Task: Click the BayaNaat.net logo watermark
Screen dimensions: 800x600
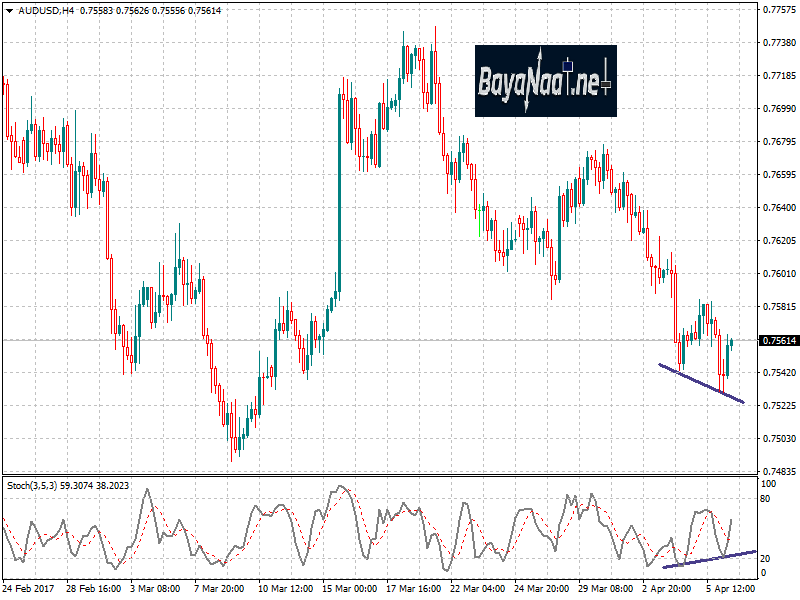Action: pos(545,80)
